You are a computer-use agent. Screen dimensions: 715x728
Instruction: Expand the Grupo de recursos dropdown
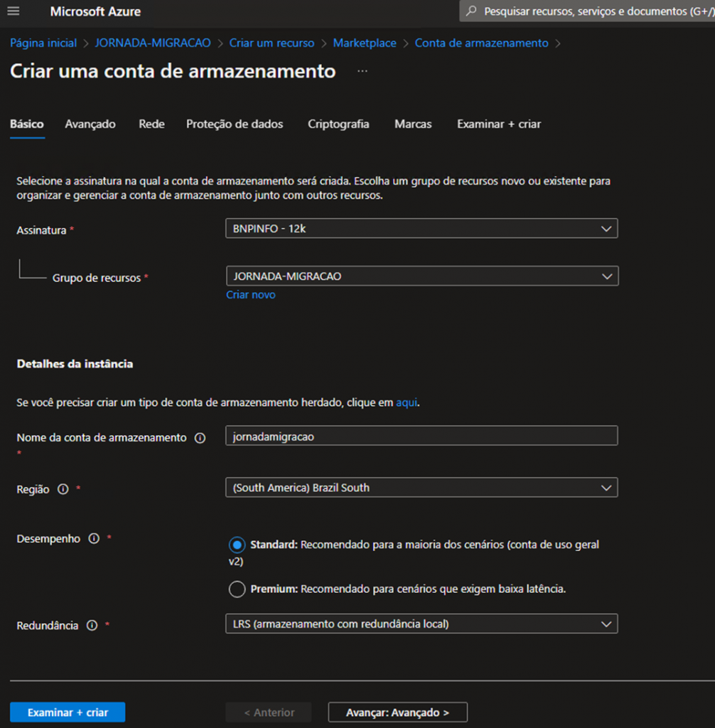(421, 276)
